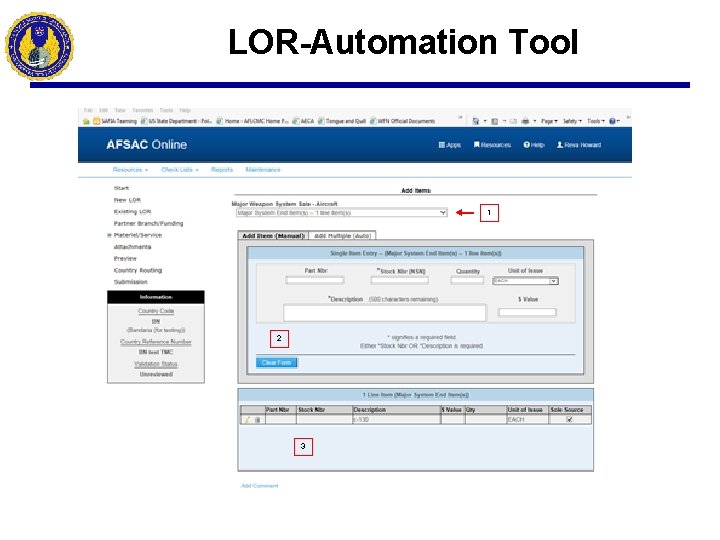Screen dimensions: 720x540
Task: Open the browser Safety menu
Action: 572,121
